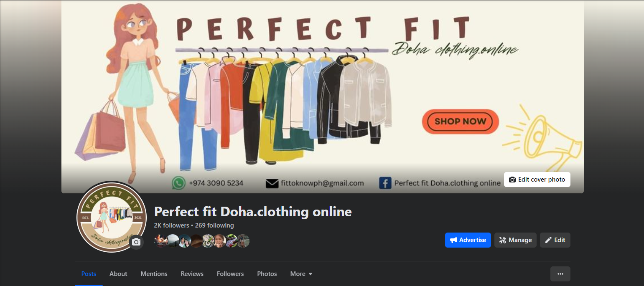View the Photos tab
Image resolution: width=644 pixels, height=286 pixels.
pyautogui.click(x=267, y=274)
